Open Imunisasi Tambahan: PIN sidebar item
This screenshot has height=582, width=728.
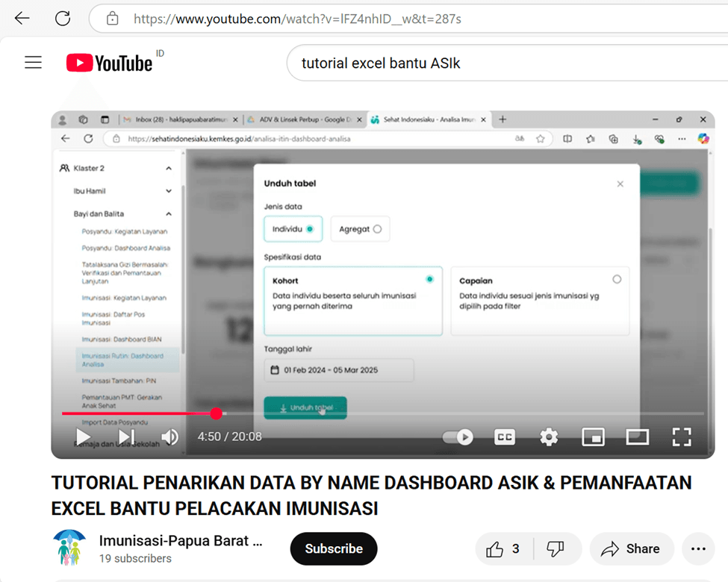pos(119,381)
